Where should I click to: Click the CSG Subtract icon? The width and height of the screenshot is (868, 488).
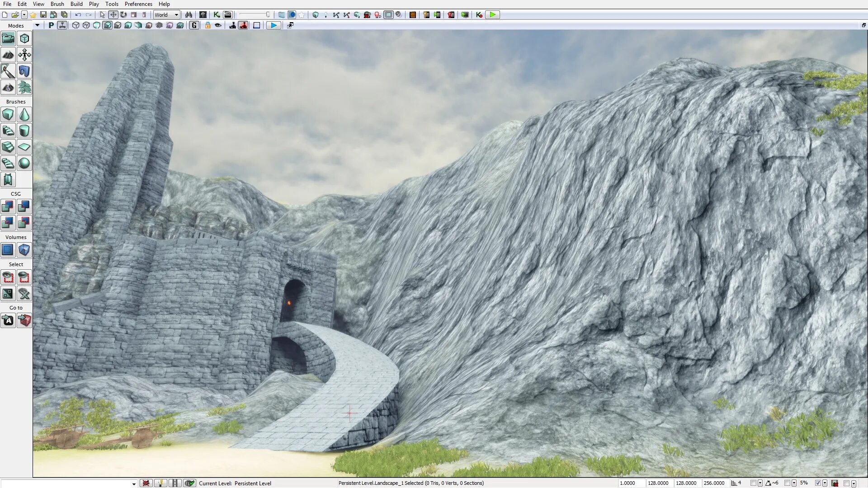pyautogui.click(x=24, y=206)
